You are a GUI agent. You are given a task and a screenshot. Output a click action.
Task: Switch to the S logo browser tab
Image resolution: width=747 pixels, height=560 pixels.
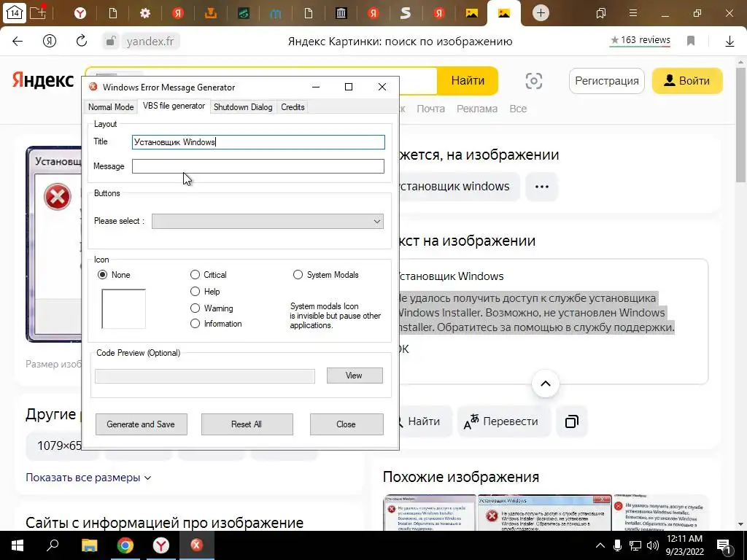coord(406,13)
